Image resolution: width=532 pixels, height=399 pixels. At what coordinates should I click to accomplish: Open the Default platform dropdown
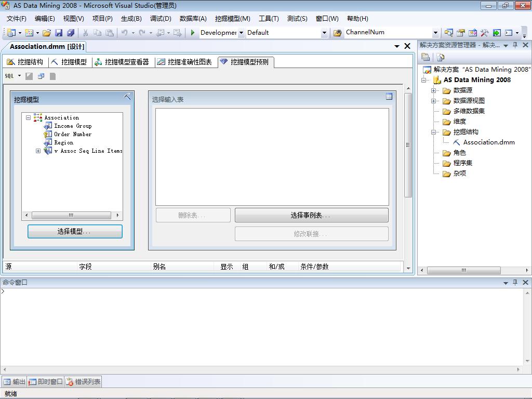pos(324,33)
